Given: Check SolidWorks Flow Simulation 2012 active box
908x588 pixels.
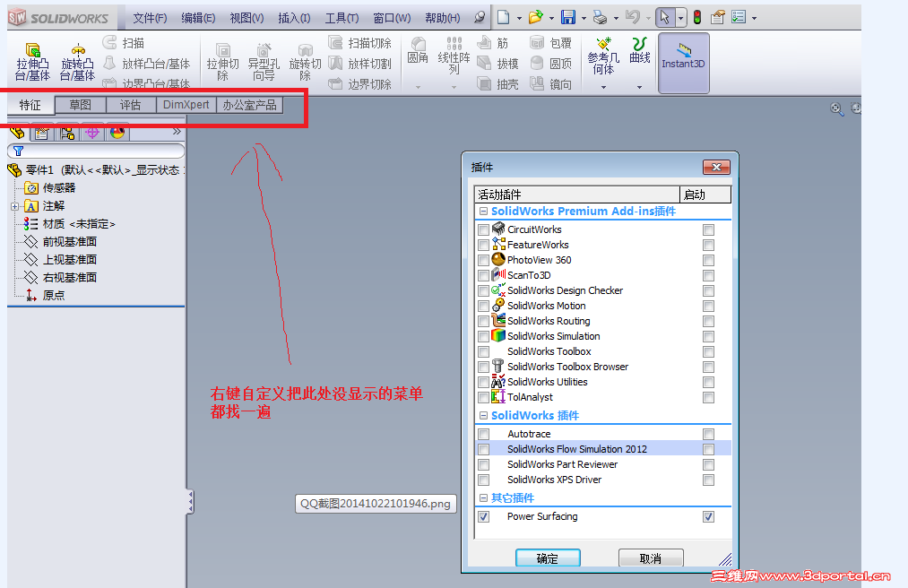Looking at the screenshot, I should 483,449.
